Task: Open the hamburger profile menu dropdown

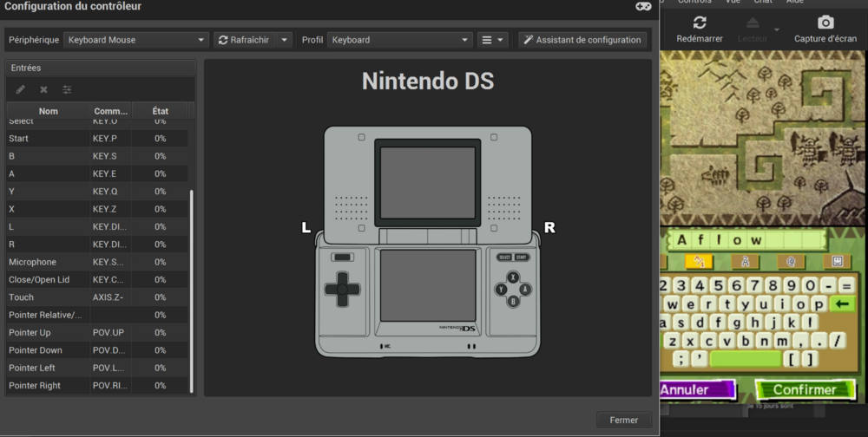Action: [492, 40]
